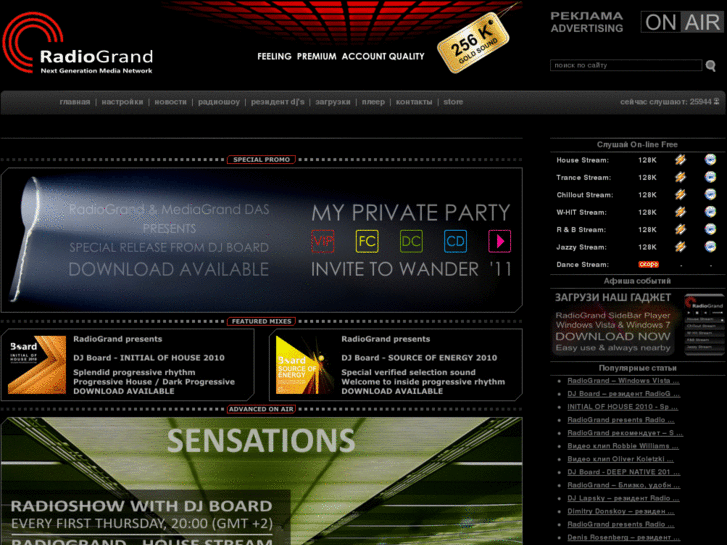
Task: Click the 'DJ Board - SOURCE OF ENERGY 2010' title
Action: (419, 358)
